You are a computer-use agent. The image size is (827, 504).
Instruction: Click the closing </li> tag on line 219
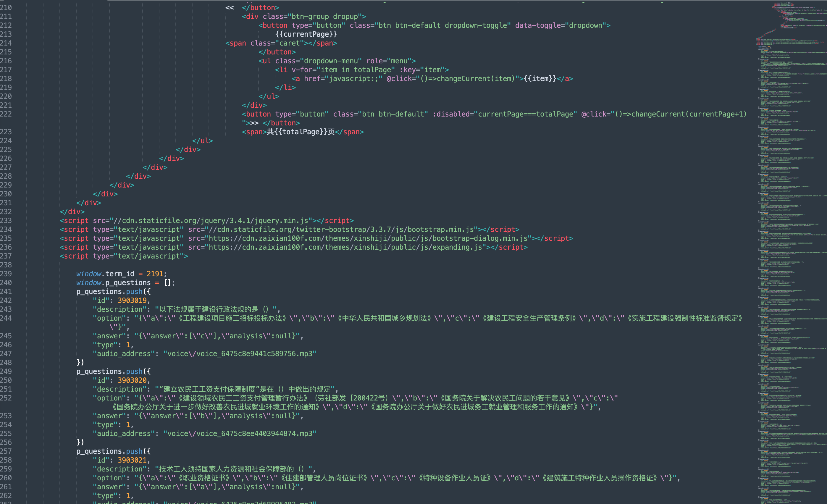pos(285,87)
